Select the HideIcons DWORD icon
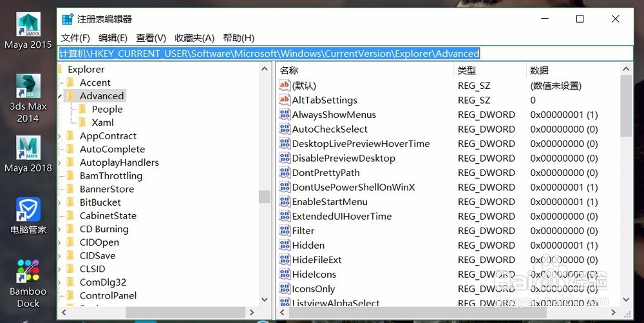The width and height of the screenshot is (644, 323). pos(284,274)
